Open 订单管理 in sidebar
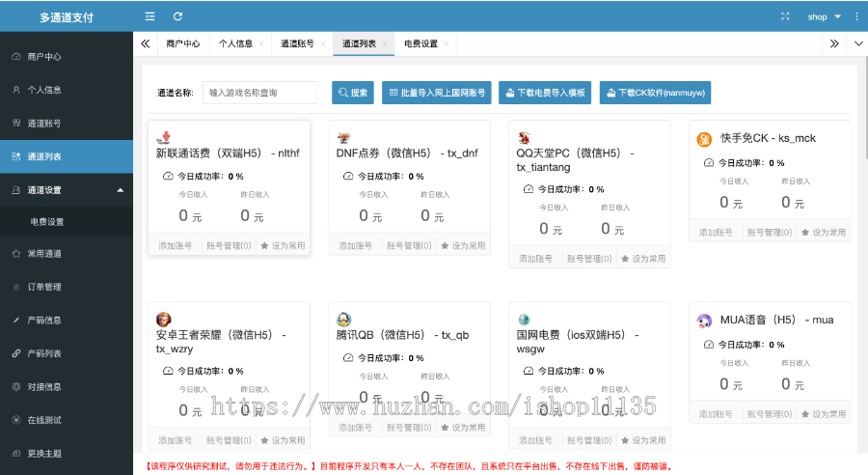 [x=67, y=287]
